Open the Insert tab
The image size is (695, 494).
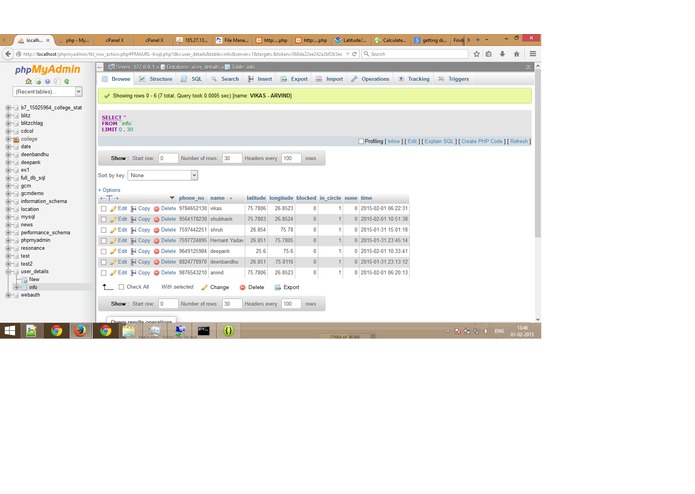[x=260, y=79]
